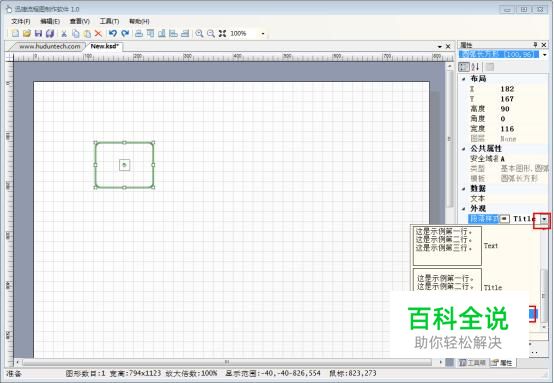Click the fifth layer-order toolbar icon
Image resolution: width=554 pixels, height=383 pixels.
[185, 34]
